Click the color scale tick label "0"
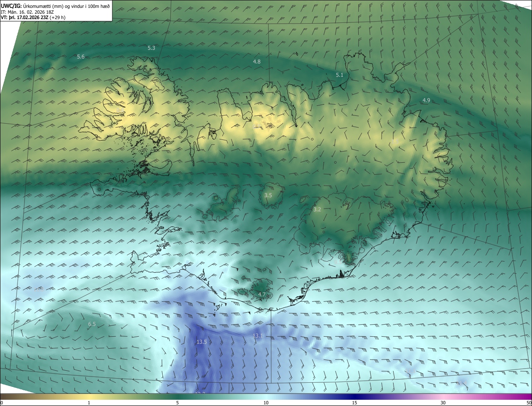The image size is (532, 406). pyautogui.click(x=2, y=403)
